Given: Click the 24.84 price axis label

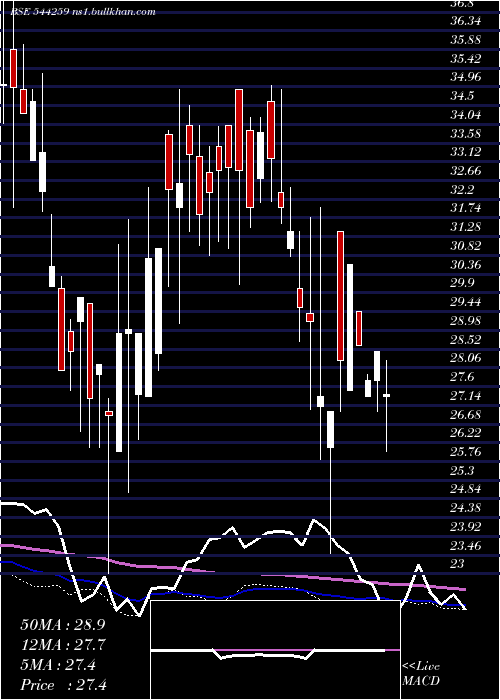Looking at the screenshot, I should [466, 489].
